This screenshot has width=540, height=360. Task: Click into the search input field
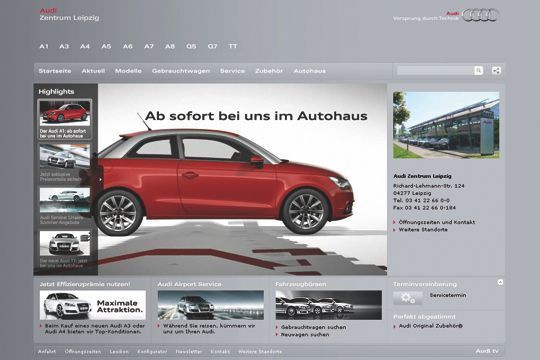point(435,71)
